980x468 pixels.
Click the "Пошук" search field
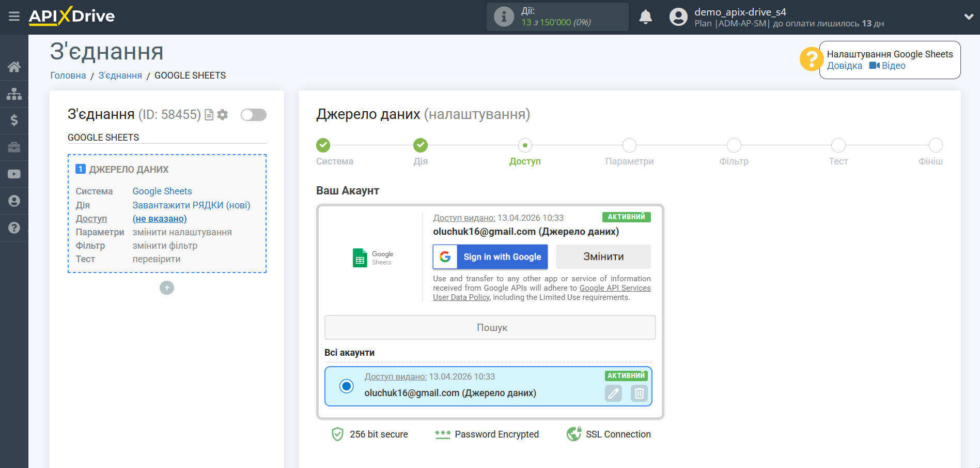[490, 327]
